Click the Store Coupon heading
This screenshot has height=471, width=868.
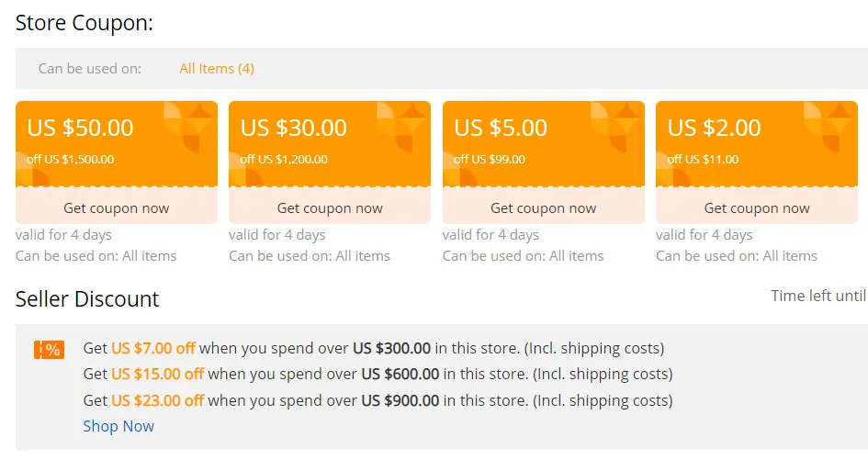[x=85, y=24]
